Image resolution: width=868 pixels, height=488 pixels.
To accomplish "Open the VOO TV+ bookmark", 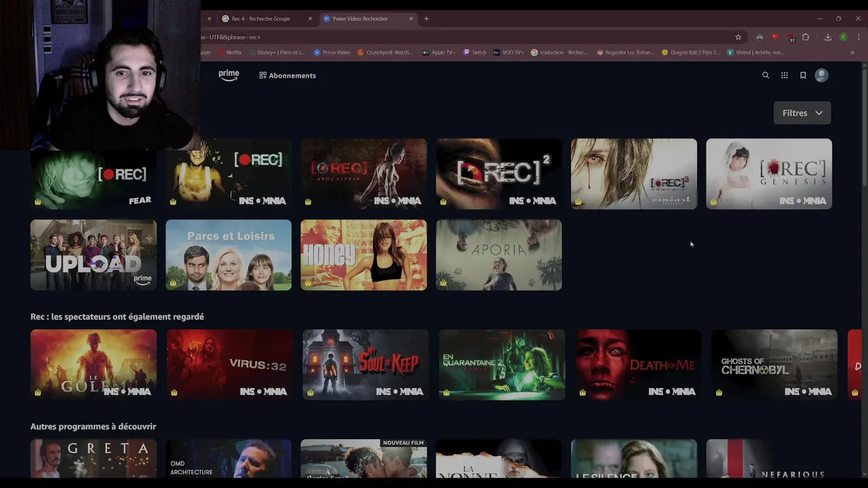I will click(509, 52).
